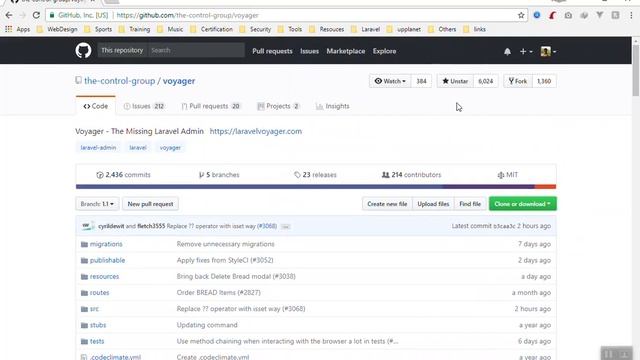Open the WebDesign bookmark folder

57,29
